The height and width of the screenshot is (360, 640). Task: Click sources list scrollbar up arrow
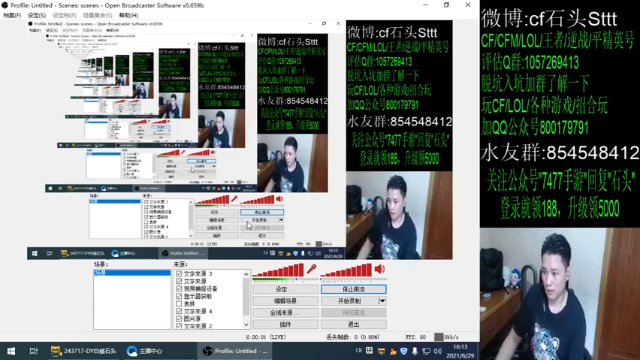pos(246,274)
